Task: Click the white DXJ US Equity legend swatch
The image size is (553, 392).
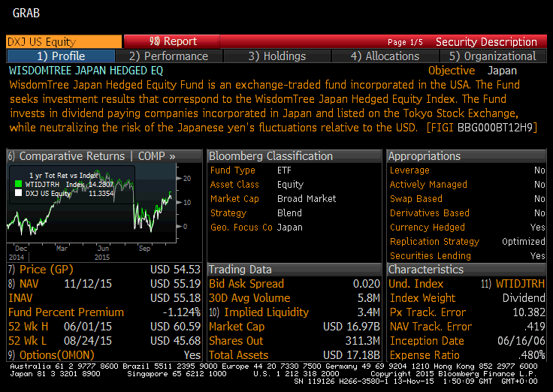Action: [18, 193]
